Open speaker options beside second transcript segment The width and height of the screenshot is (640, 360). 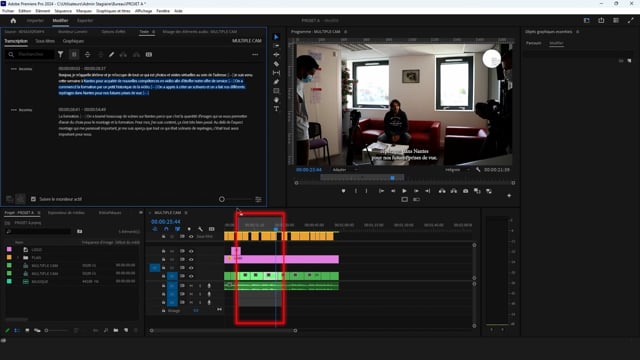pos(14,110)
